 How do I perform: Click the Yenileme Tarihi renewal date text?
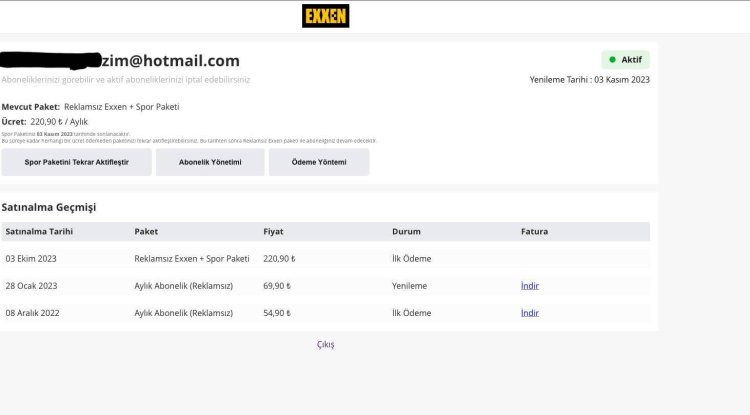point(589,80)
